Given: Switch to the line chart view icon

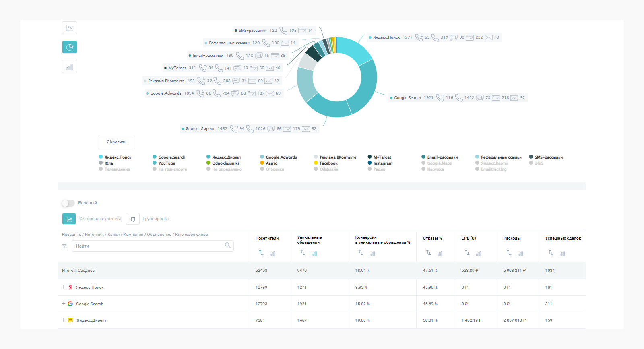Looking at the screenshot, I should 70,28.
